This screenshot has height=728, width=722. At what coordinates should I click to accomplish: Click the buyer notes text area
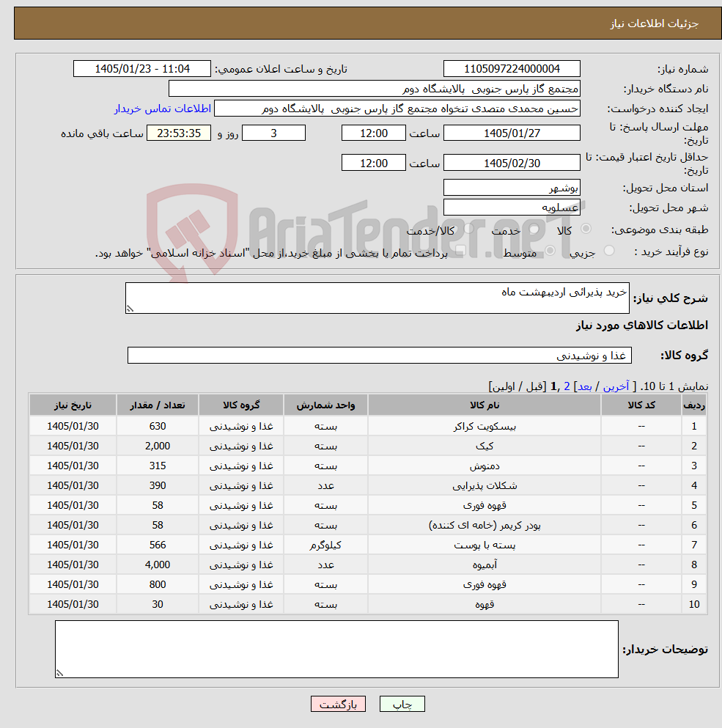(336, 649)
